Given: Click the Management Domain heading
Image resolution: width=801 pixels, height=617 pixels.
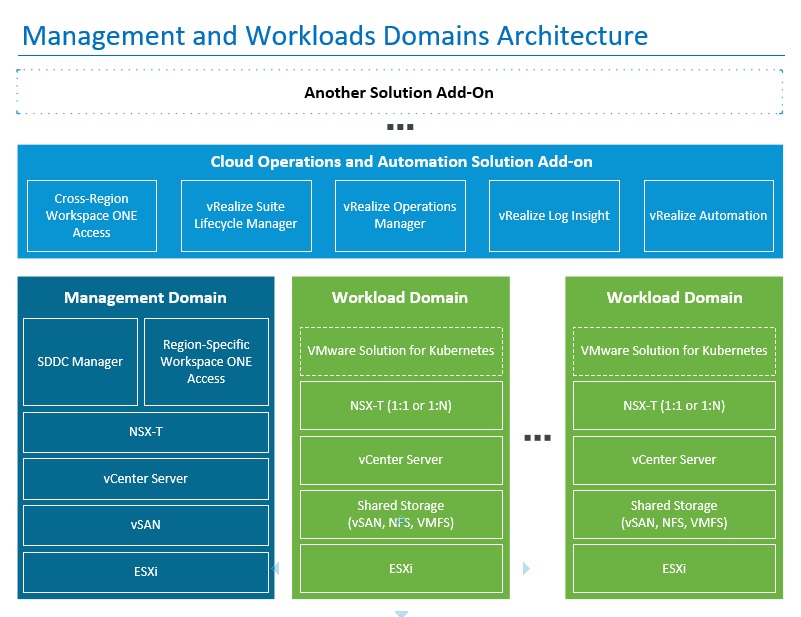Looking at the screenshot, I should 145,297.
